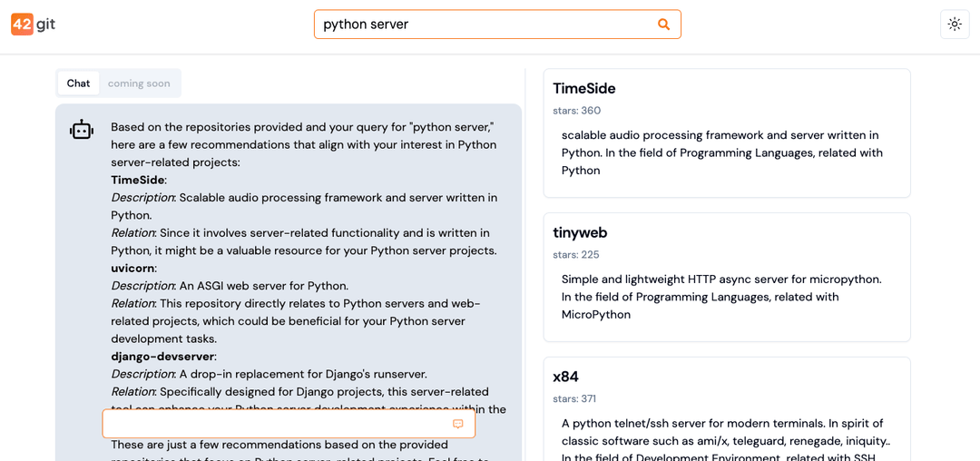Image resolution: width=980 pixels, height=461 pixels.
Task: Click the orange search magnifier icon
Action: click(663, 25)
